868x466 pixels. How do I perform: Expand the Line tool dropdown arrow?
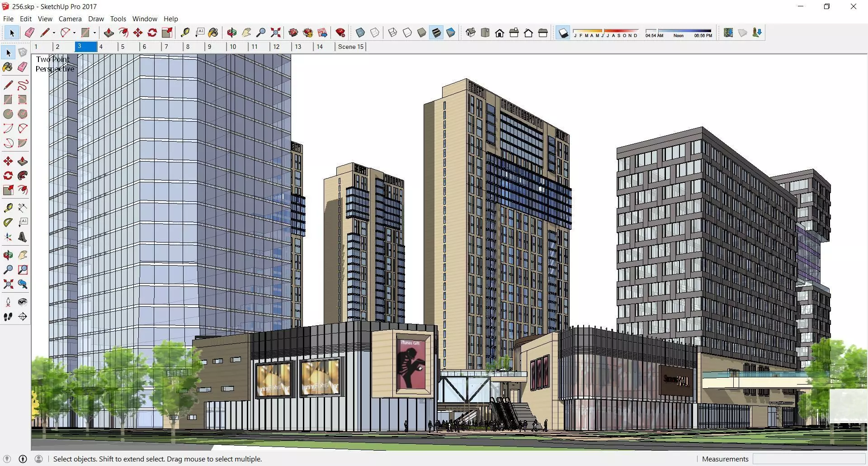click(54, 33)
